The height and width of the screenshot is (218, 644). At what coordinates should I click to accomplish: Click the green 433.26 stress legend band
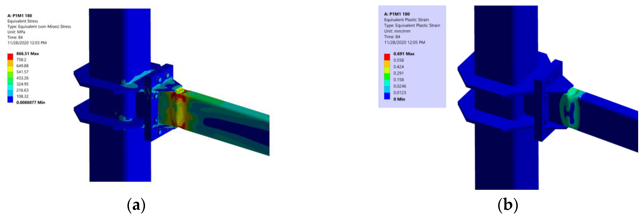pos(10,81)
